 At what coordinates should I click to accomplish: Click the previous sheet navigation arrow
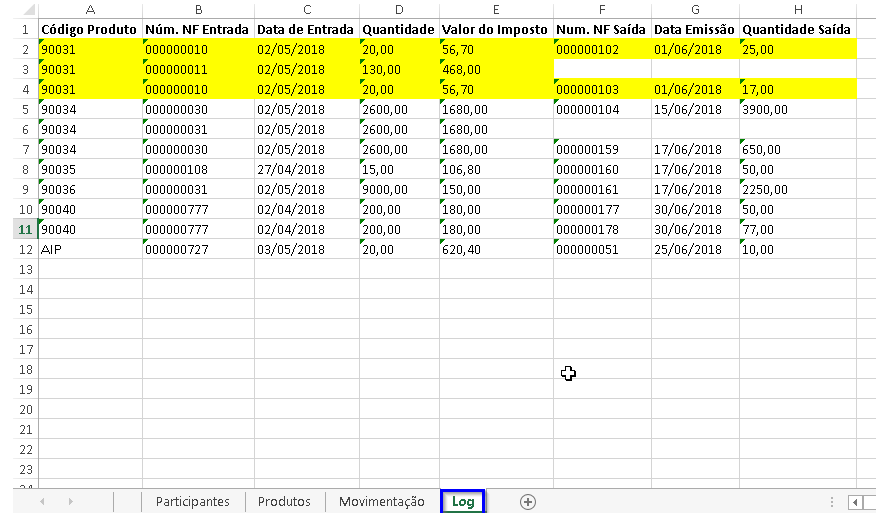[x=42, y=502]
